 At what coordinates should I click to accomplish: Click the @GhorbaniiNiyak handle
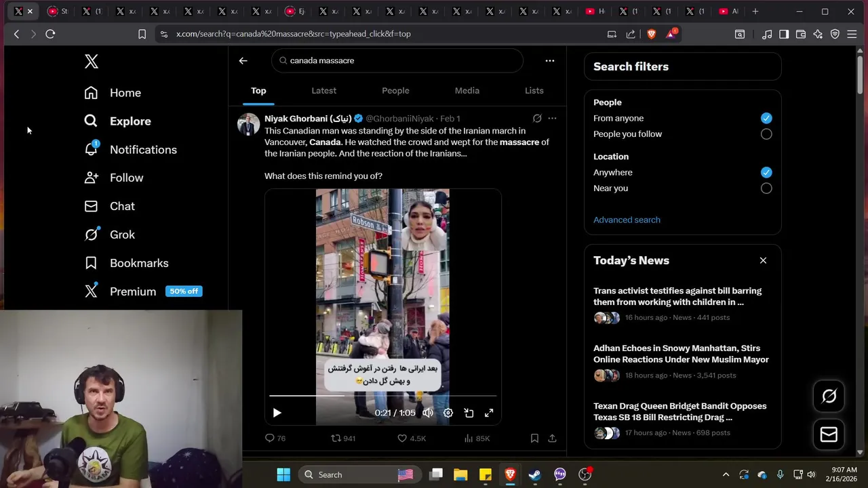click(399, 119)
